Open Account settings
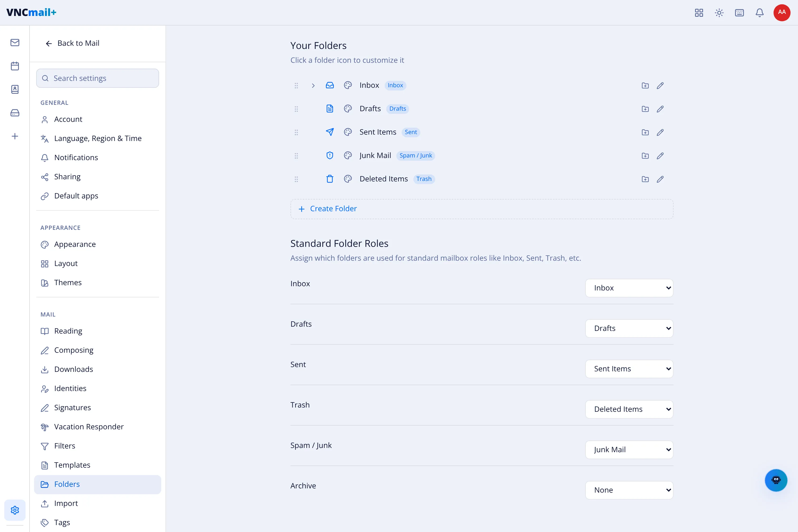This screenshot has width=798, height=532. click(x=97, y=119)
